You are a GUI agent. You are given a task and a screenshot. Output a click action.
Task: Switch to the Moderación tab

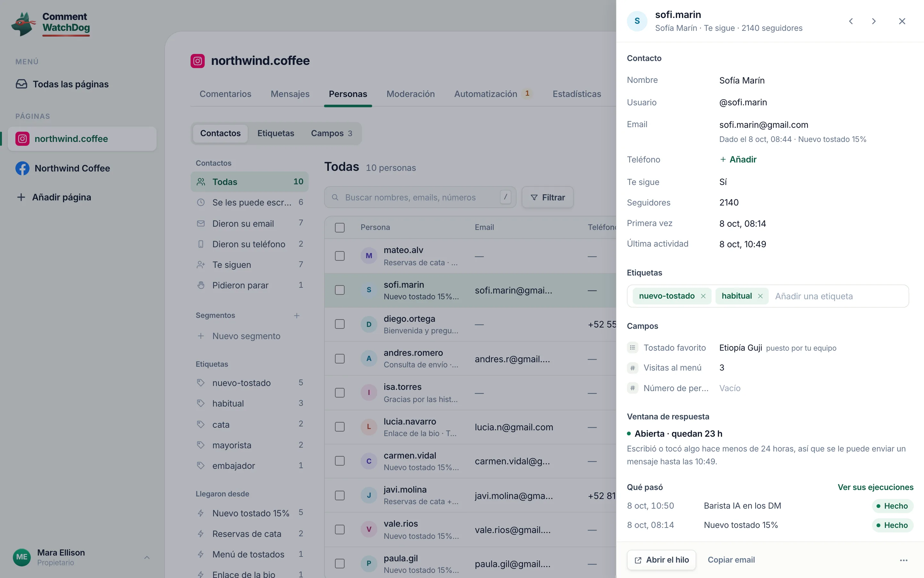pyautogui.click(x=410, y=94)
